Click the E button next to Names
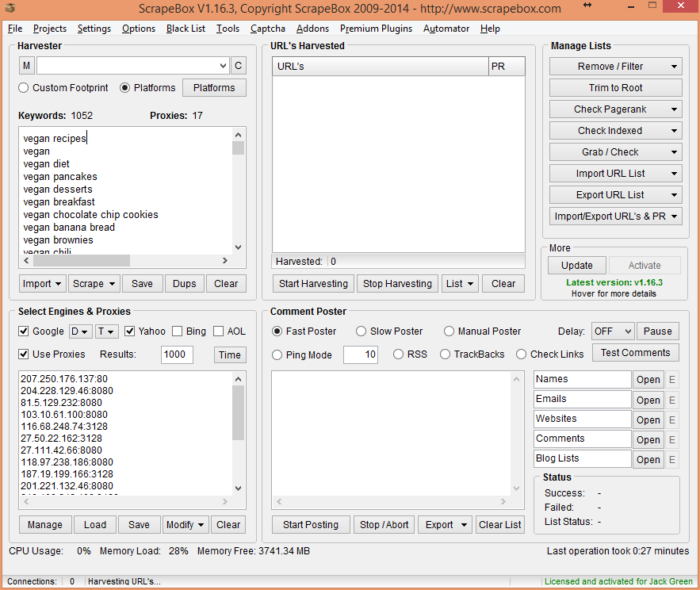 (672, 380)
